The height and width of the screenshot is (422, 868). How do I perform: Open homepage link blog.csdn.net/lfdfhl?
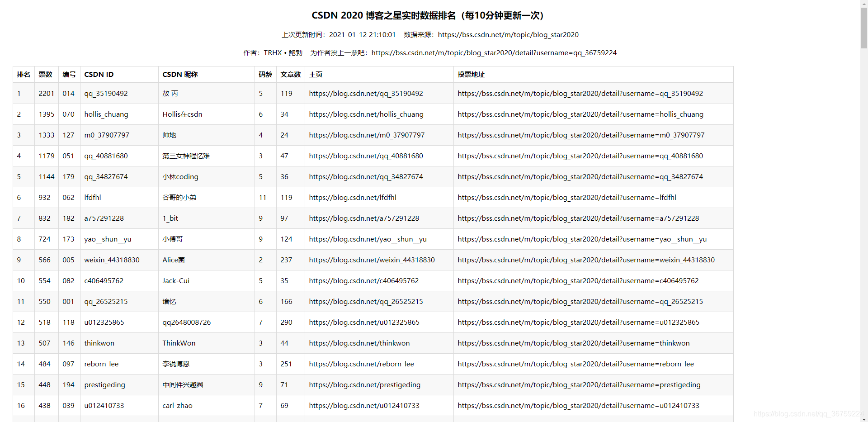click(353, 198)
